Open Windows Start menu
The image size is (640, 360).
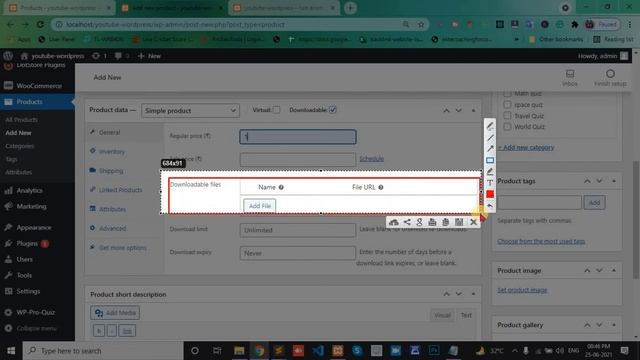tap(11, 351)
